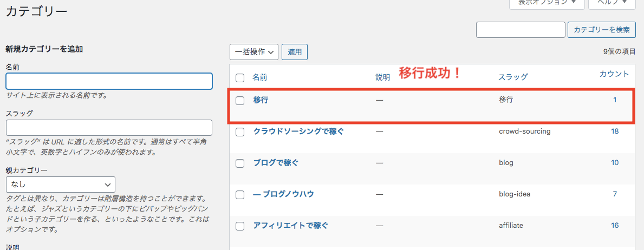Check the select-all checkbox in table header

click(240, 78)
